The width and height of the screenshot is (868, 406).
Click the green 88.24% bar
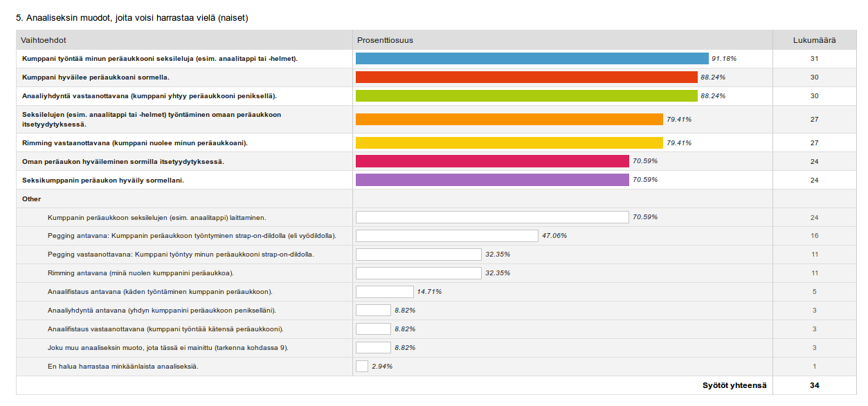(526, 96)
